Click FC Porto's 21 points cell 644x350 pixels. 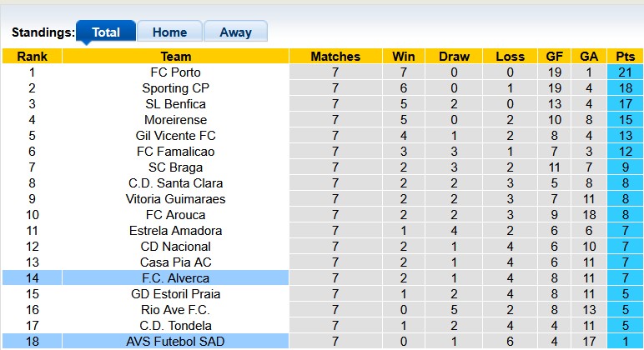pos(626,72)
